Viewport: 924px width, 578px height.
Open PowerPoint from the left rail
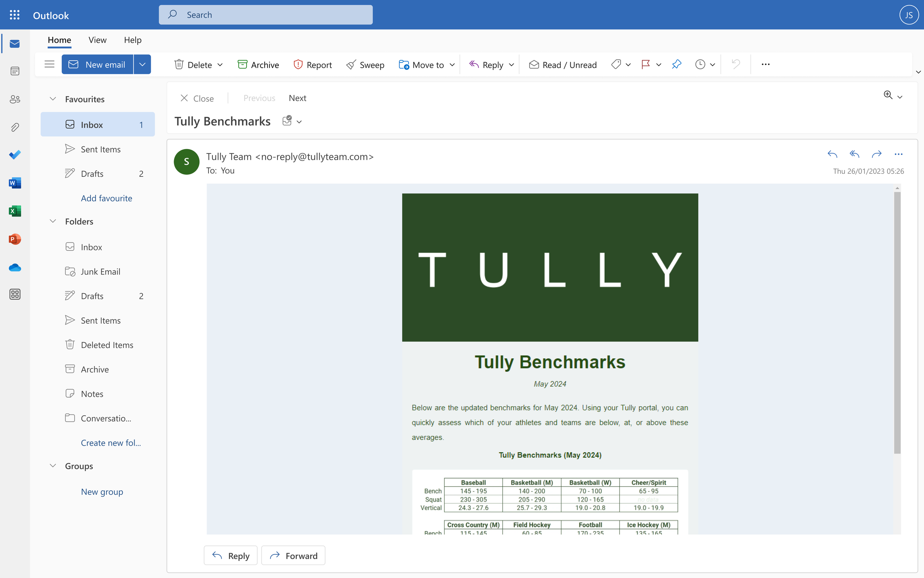[x=14, y=239]
